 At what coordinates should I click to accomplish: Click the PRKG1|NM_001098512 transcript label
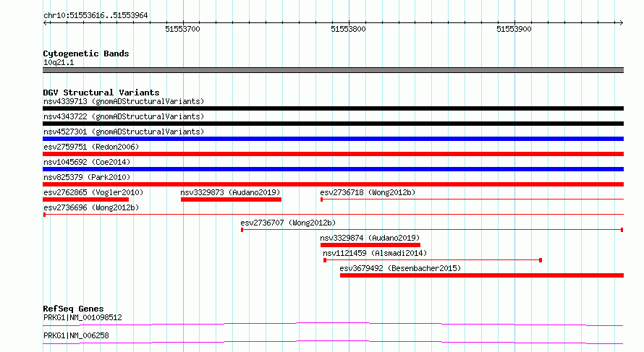point(82,317)
